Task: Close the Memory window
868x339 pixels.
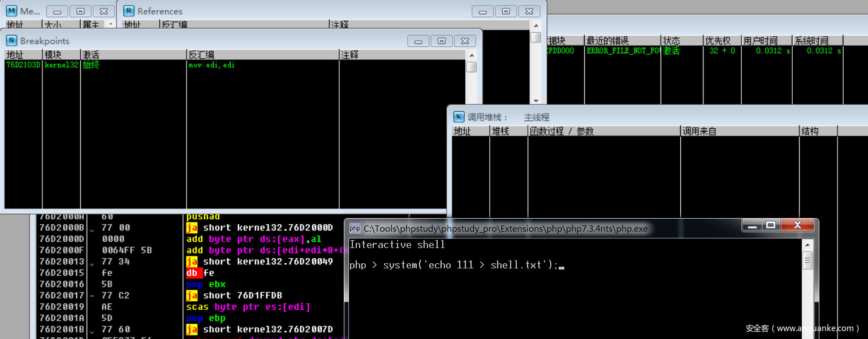Action: (103, 11)
